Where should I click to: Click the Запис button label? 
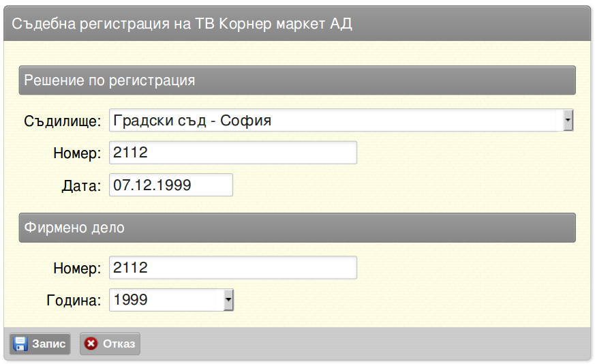coord(48,344)
